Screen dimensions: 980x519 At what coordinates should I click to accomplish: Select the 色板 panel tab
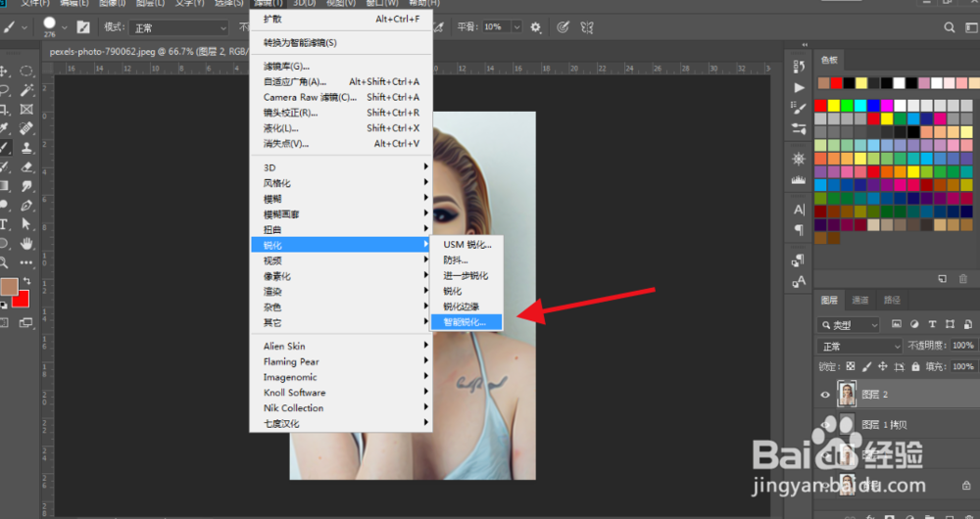[x=829, y=60]
